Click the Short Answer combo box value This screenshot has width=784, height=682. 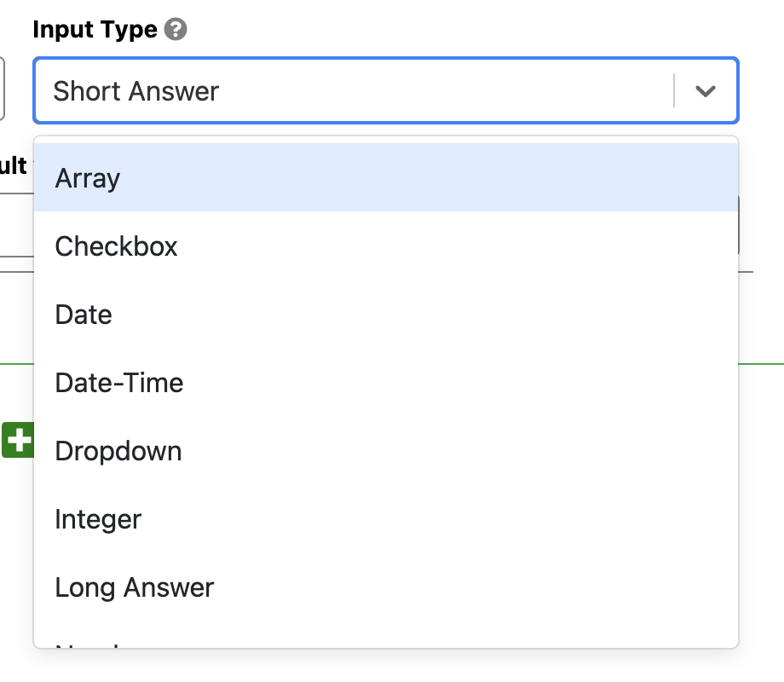[136, 91]
